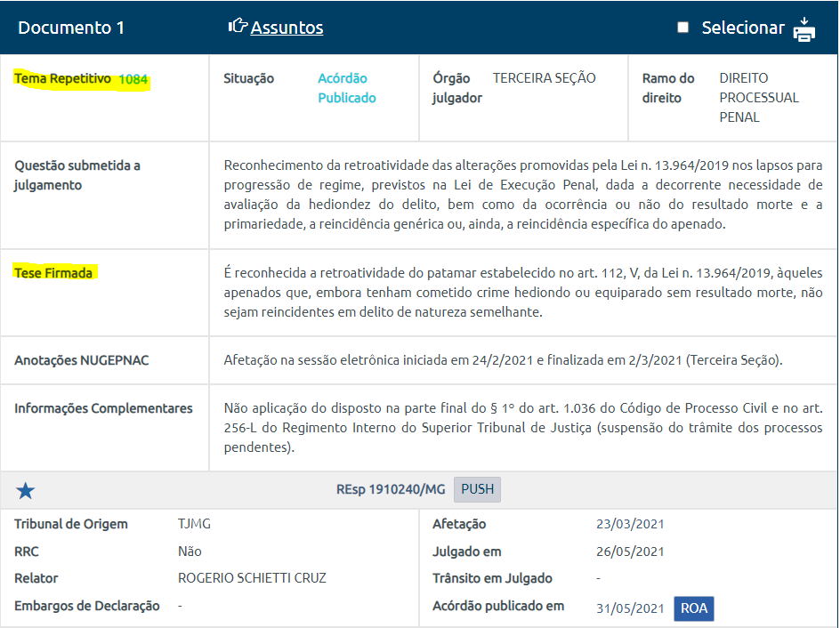Open the REsp 1910240/MG case reference
Screen dimensions: 840x628
tap(390, 489)
